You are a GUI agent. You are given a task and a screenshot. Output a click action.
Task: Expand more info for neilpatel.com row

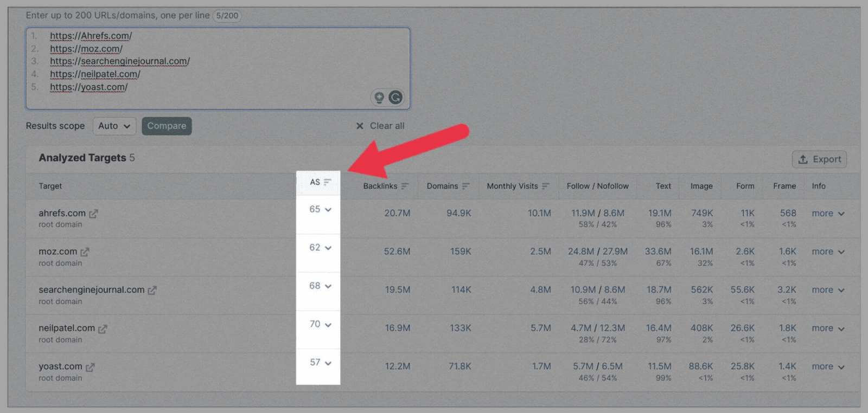pos(828,328)
